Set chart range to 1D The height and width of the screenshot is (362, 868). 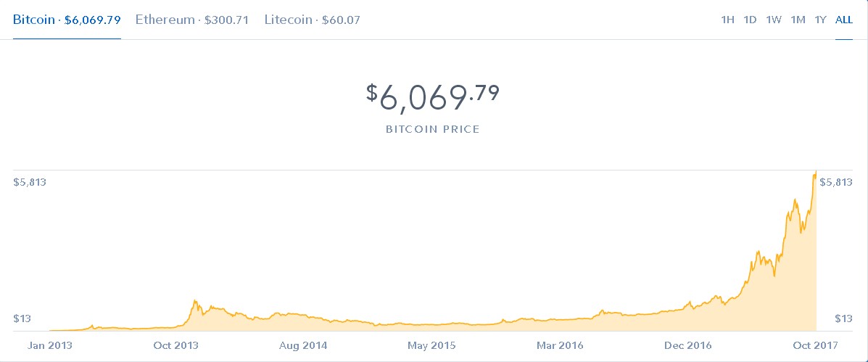(750, 20)
